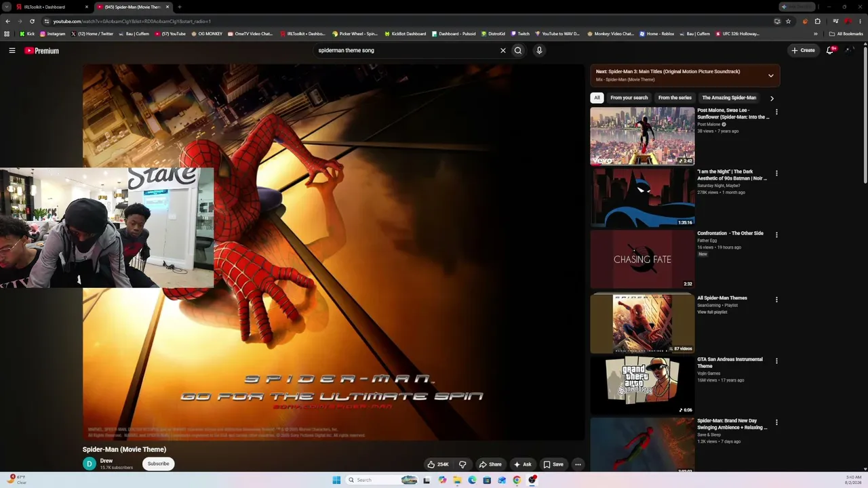Expand the Next: Spider-Man 3 mix panel
868x488 pixels.
pyautogui.click(x=771, y=75)
